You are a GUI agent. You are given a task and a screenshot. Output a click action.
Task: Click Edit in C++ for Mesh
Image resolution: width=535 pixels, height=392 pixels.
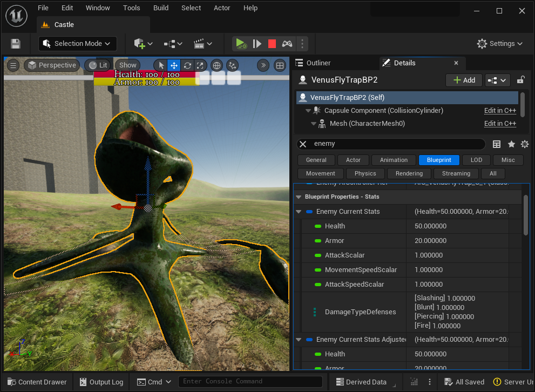coord(500,124)
